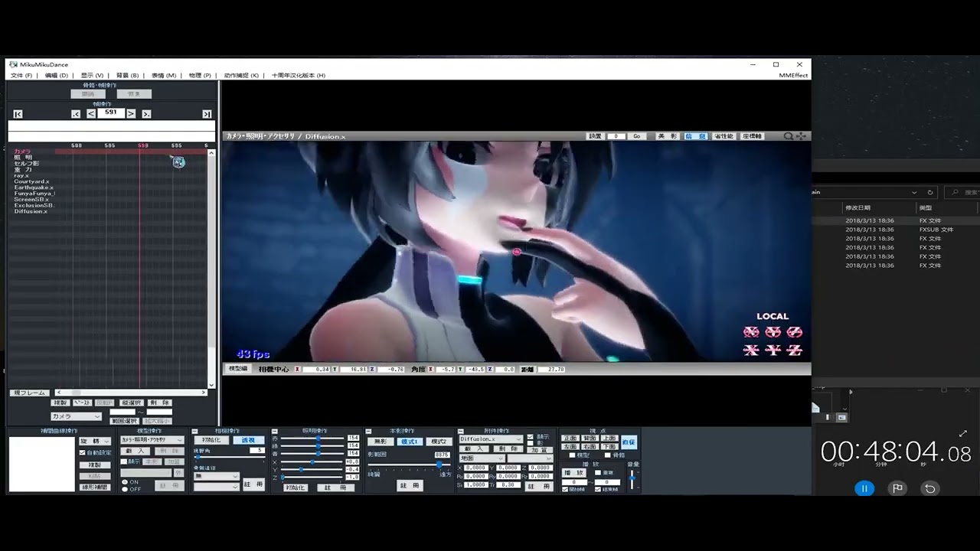Click the current frame number field 591
Screen dimensions: 980x551
pos(111,113)
